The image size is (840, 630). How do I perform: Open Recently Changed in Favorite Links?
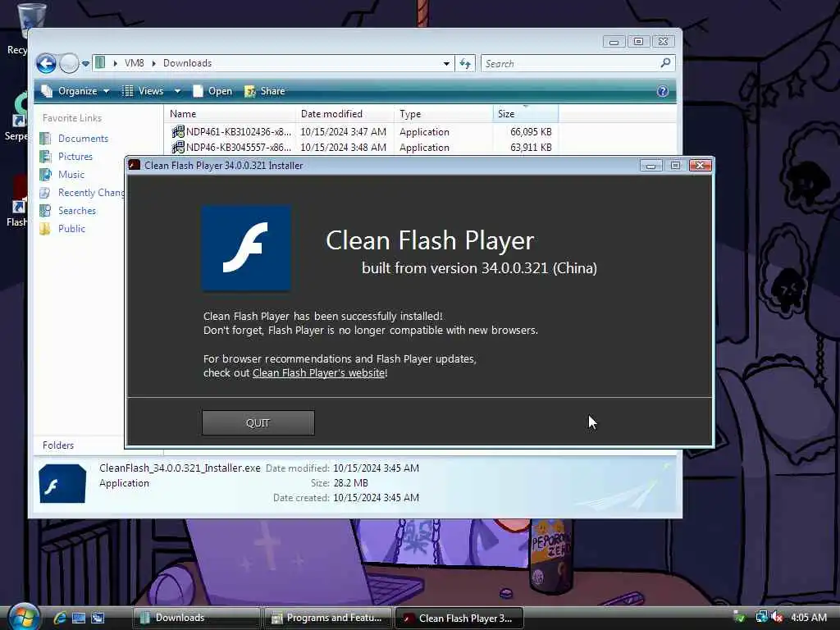click(91, 193)
